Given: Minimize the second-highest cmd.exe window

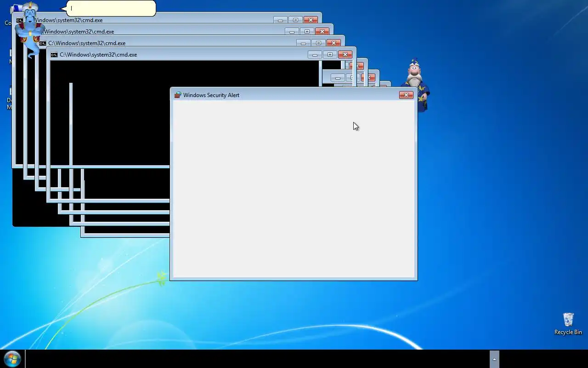Looking at the screenshot, I should (292, 32).
